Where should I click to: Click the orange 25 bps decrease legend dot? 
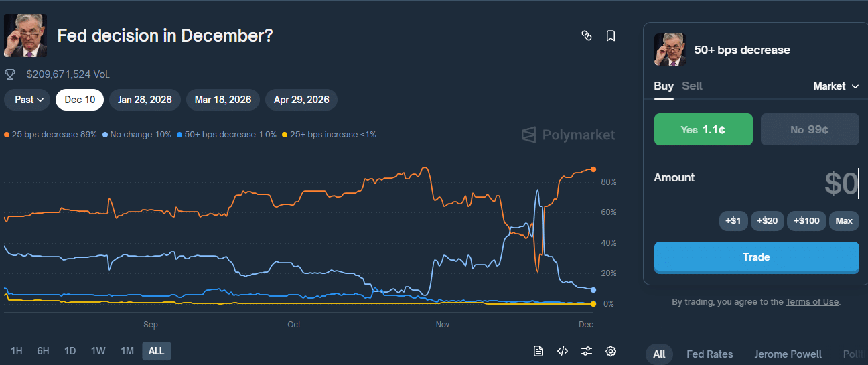7,135
